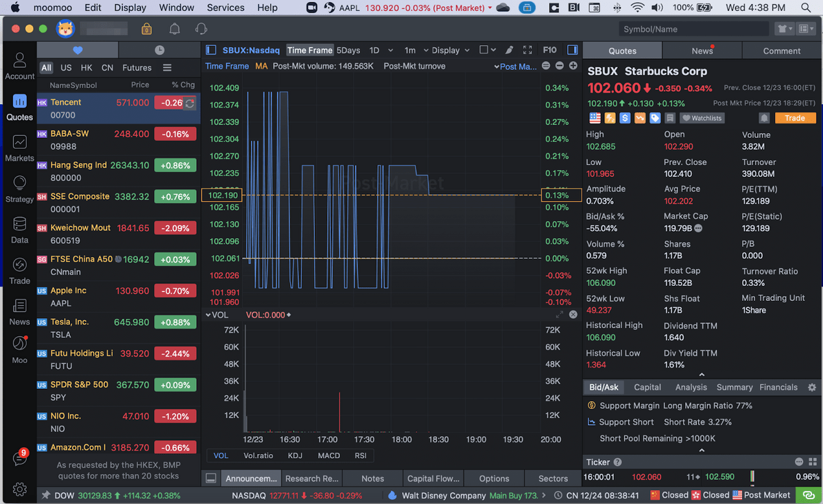Click the blue dollar sign stock tag
This screenshot has height=504, width=823.
pyautogui.click(x=625, y=118)
